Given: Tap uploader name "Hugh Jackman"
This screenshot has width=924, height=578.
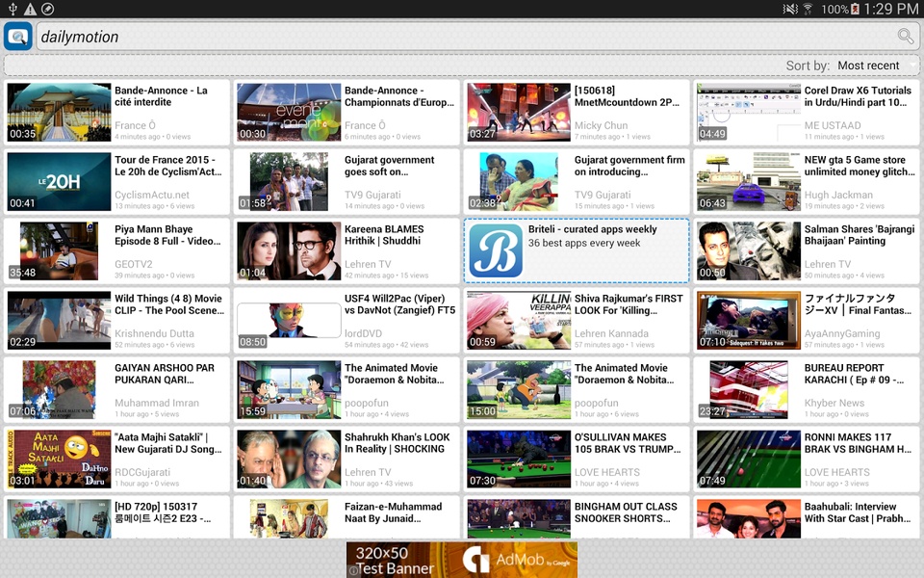Looking at the screenshot, I should tap(838, 195).
